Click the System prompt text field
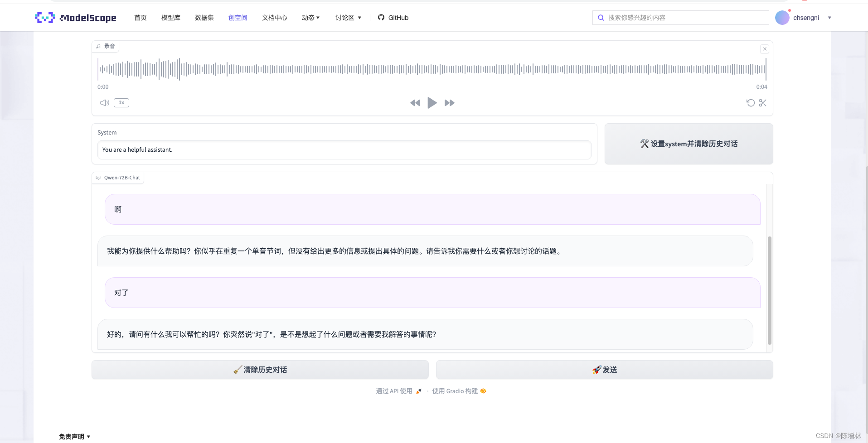Screen dimensions: 868x443 coord(344,150)
